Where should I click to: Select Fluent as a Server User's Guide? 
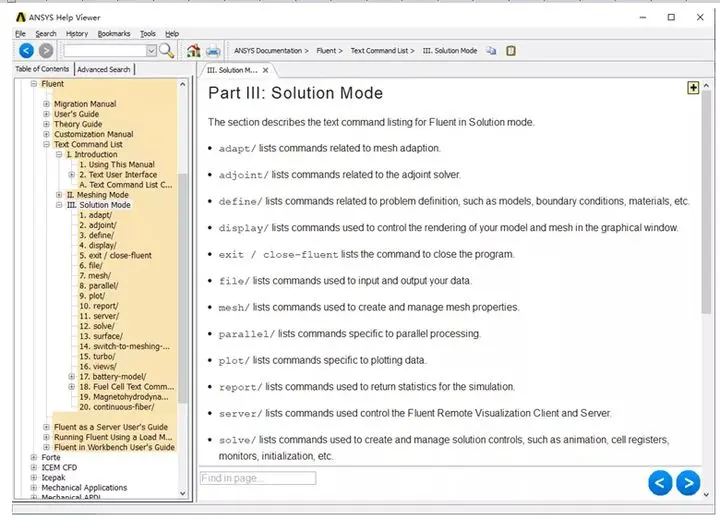[111, 427]
